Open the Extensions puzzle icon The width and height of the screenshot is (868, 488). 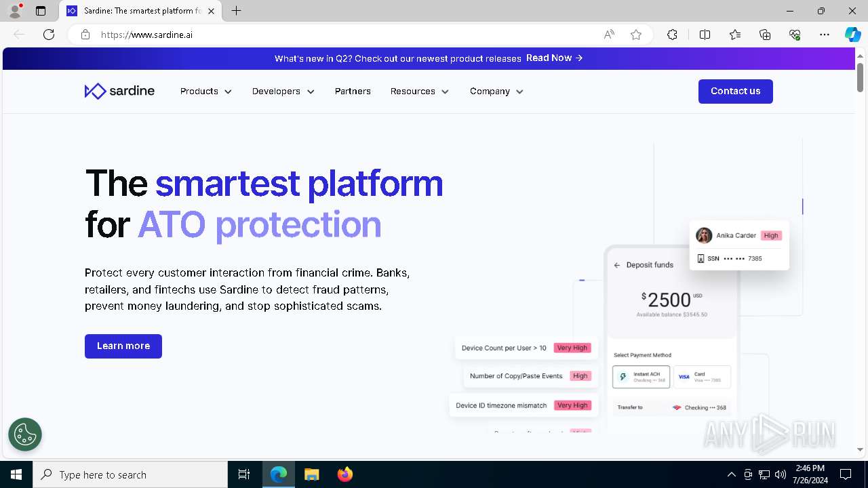click(672, 35)
